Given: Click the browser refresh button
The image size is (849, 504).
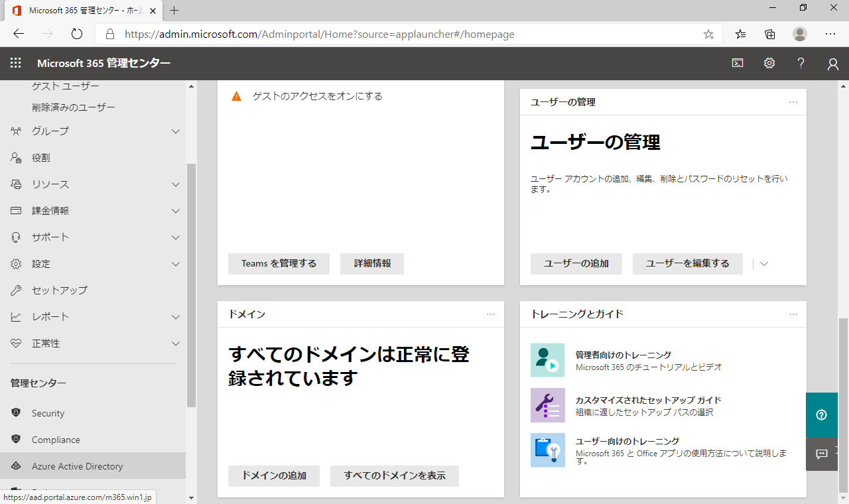Looking at the screenshot, I should pos(77,34).
